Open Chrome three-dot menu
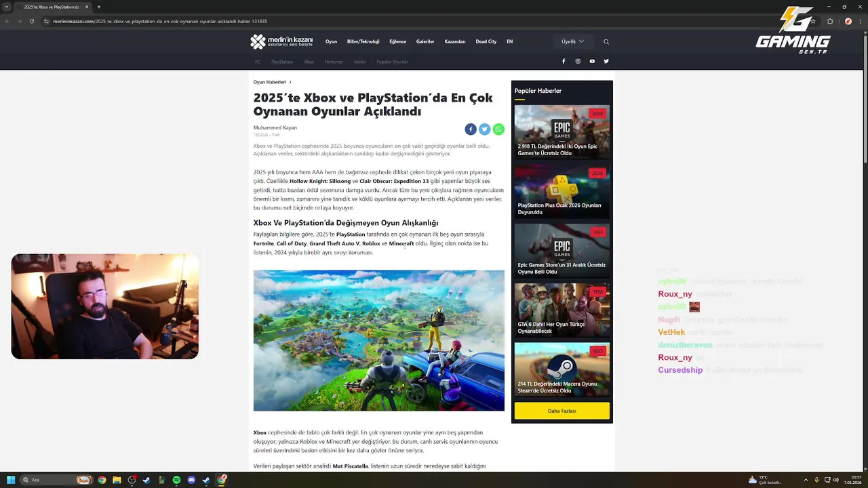 [861, 21]
